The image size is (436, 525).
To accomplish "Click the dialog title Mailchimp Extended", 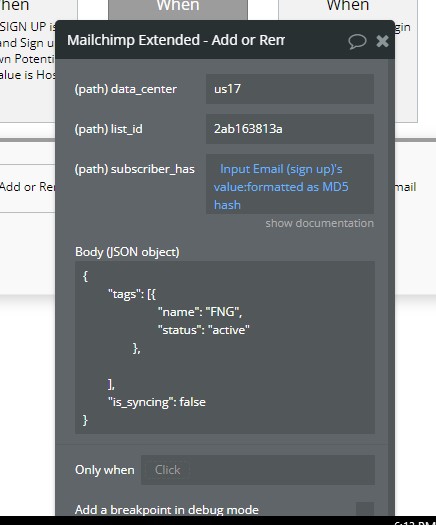I will 176,40.
